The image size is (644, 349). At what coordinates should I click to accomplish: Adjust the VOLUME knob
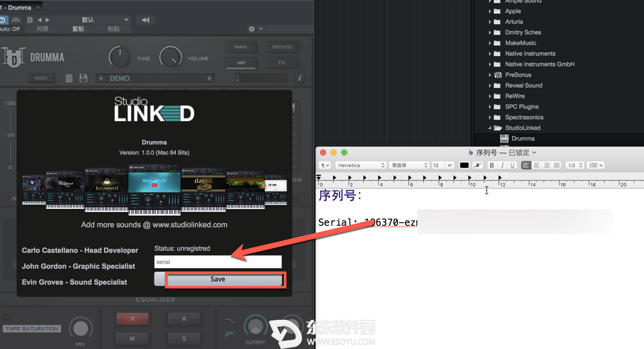tap(170, 57)
